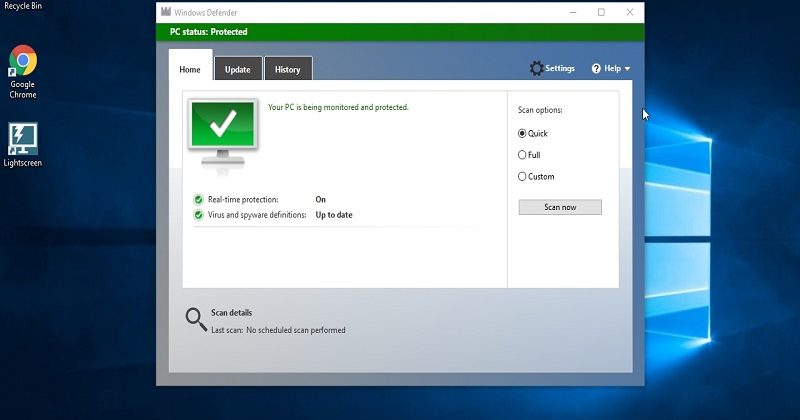Click the 'On' status value

coord(320,200)
